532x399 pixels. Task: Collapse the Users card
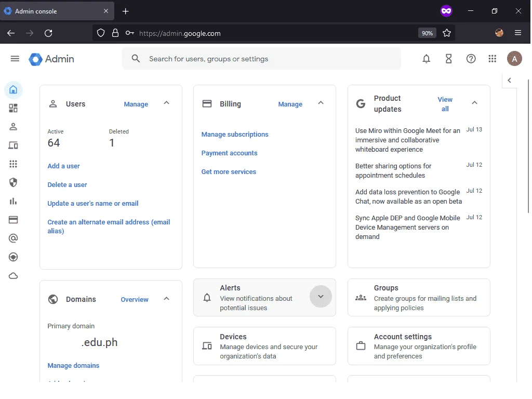pos(167,103)
